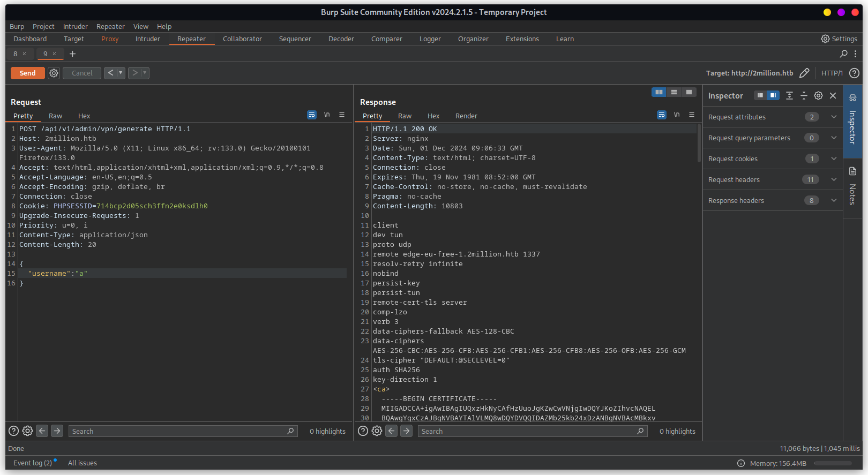Show the request in Hex view
Image resolution: width=868 pixels, height=475 pixels.
(x=84, y=116)
